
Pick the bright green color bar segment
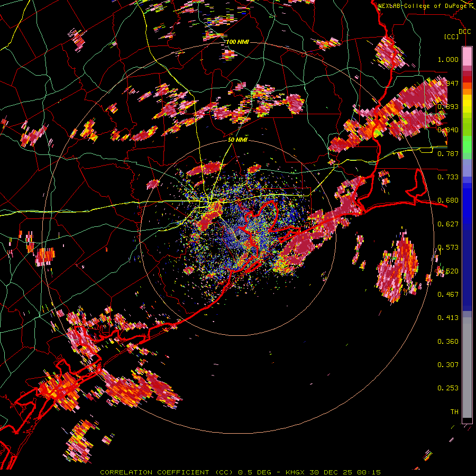point(467,144)
